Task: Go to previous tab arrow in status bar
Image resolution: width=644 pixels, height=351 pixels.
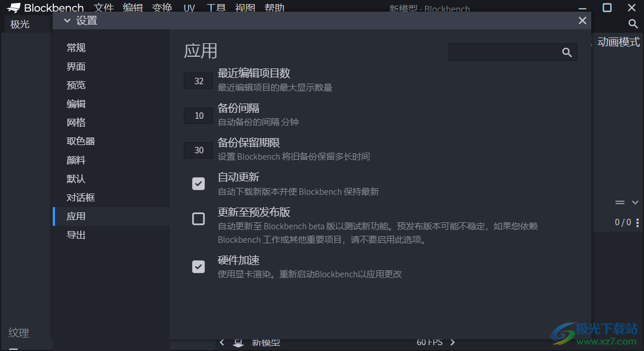Action: (x=222, y=342)
